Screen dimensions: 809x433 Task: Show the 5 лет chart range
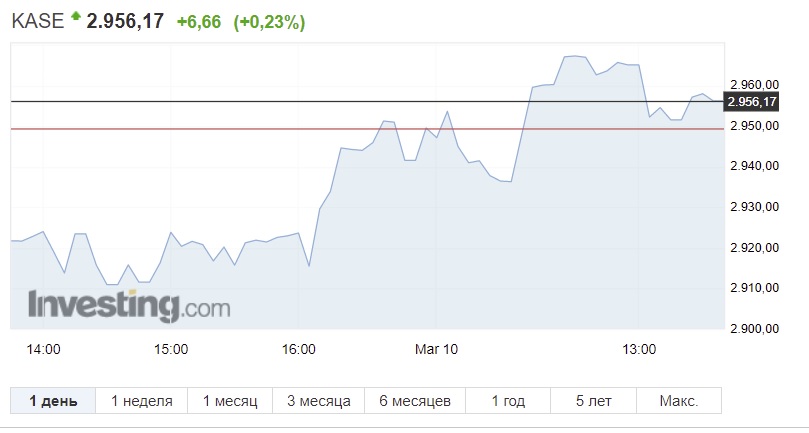[x=593, y=400]
